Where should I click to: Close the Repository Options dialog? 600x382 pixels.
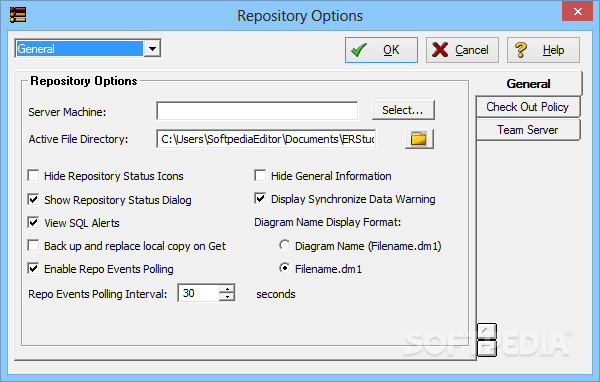coord(577,11)
